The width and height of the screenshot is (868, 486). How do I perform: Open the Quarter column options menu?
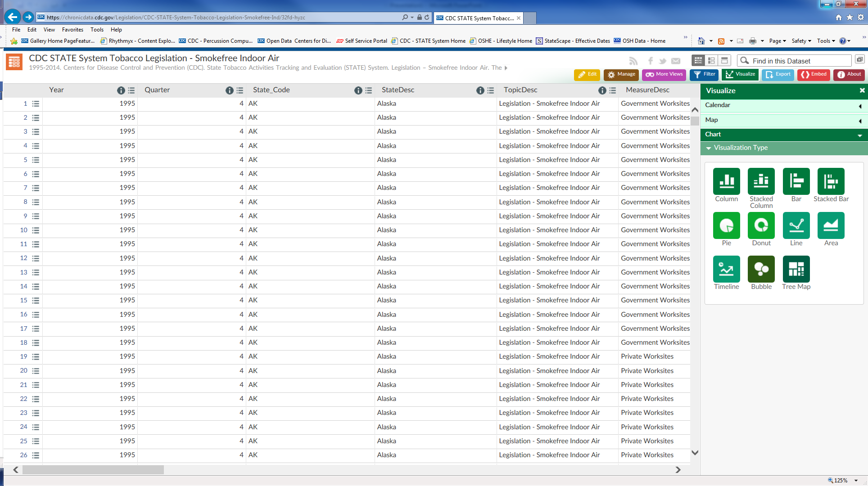(240, 90)
